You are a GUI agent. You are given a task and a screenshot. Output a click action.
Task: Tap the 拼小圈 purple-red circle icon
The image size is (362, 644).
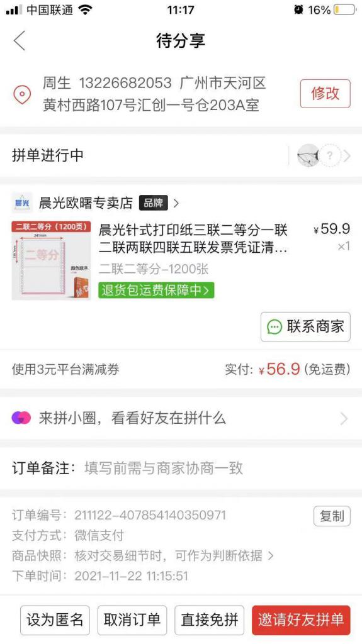21,418
